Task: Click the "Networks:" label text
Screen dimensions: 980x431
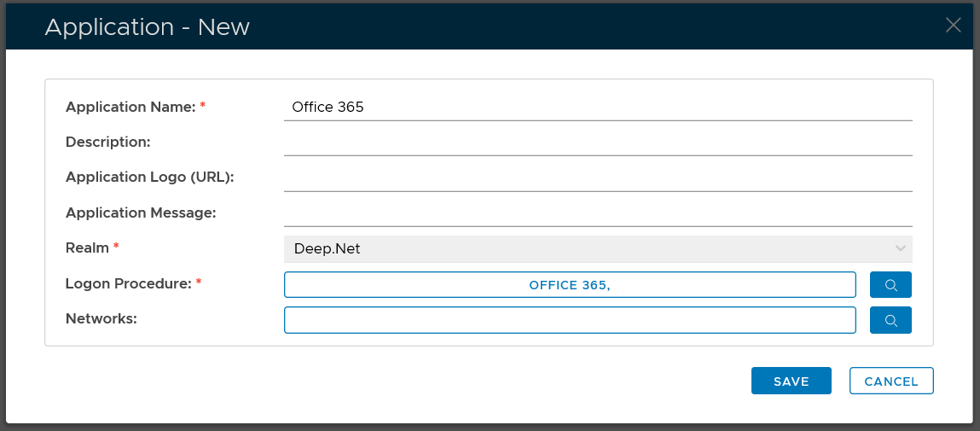Action: [101, 318]
